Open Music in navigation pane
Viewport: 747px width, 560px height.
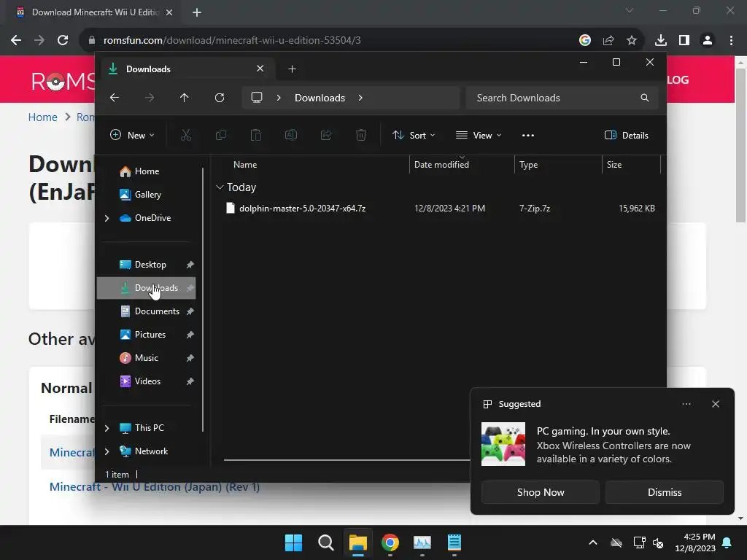pos(146,358)
